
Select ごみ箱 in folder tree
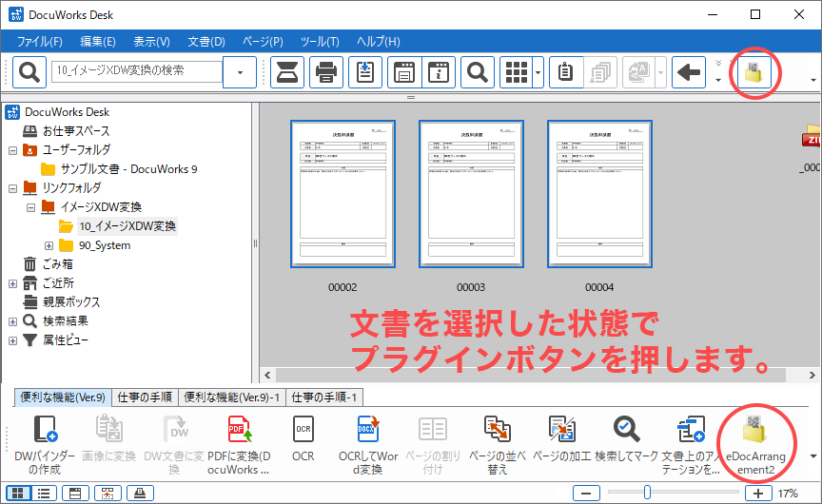[58, 264]
